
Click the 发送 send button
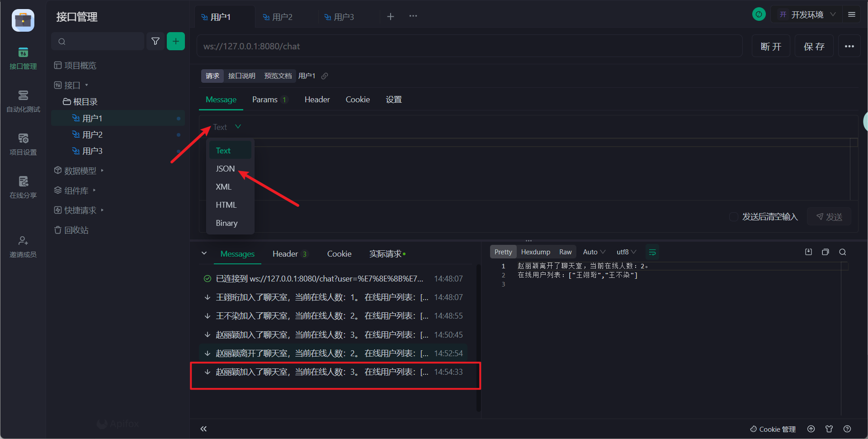click(x=829, y=217)
